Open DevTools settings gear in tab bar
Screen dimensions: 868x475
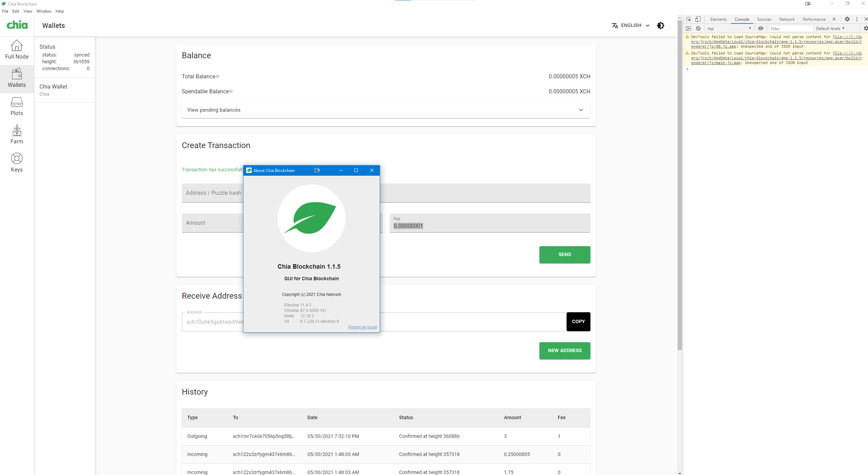[x=847, y=19]
